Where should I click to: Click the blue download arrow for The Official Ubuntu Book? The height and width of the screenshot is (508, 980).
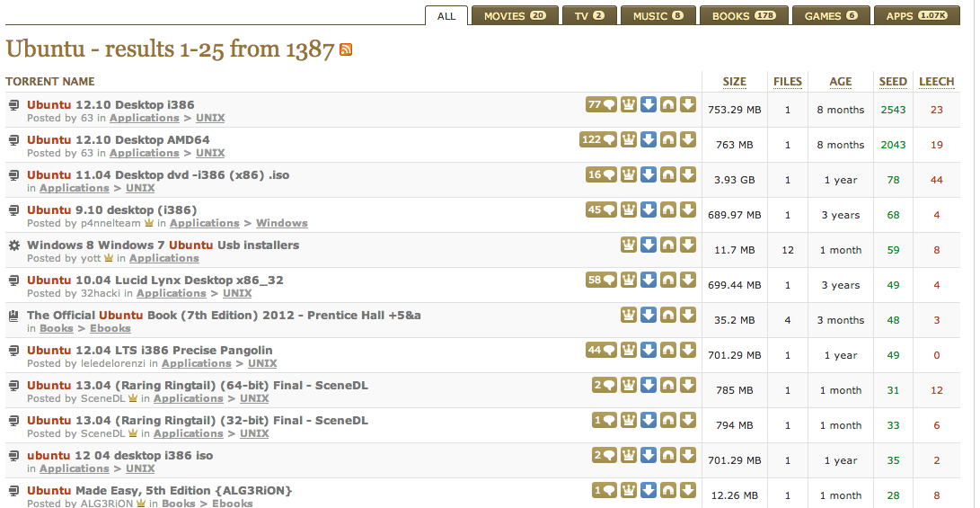coord(649,315)
